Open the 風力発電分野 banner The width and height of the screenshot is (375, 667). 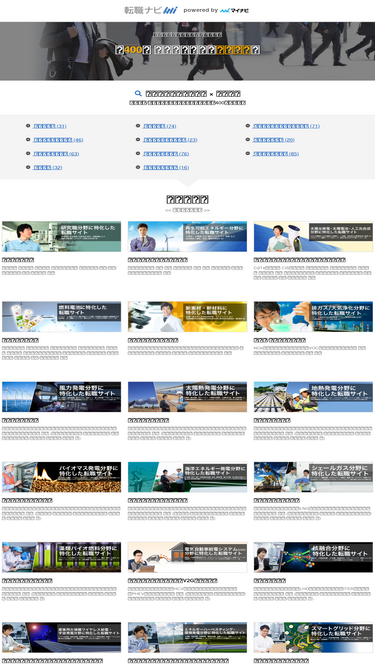point(61,397)
